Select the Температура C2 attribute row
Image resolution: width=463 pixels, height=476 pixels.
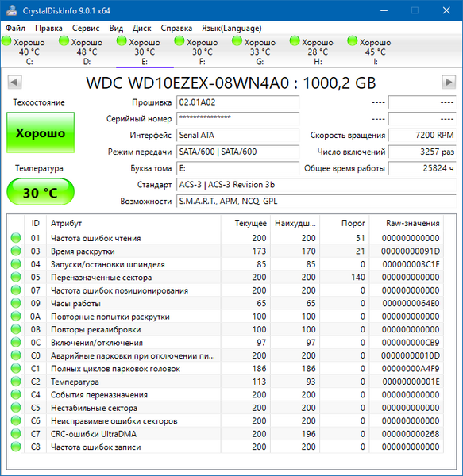[x=225, y=382]
